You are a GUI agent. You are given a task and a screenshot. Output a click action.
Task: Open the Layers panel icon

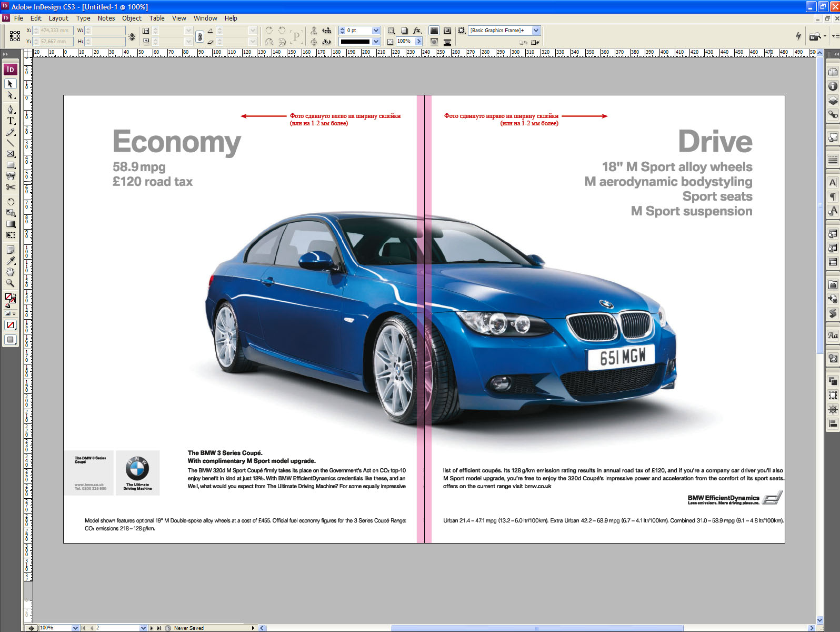click(x=833, y=100)
